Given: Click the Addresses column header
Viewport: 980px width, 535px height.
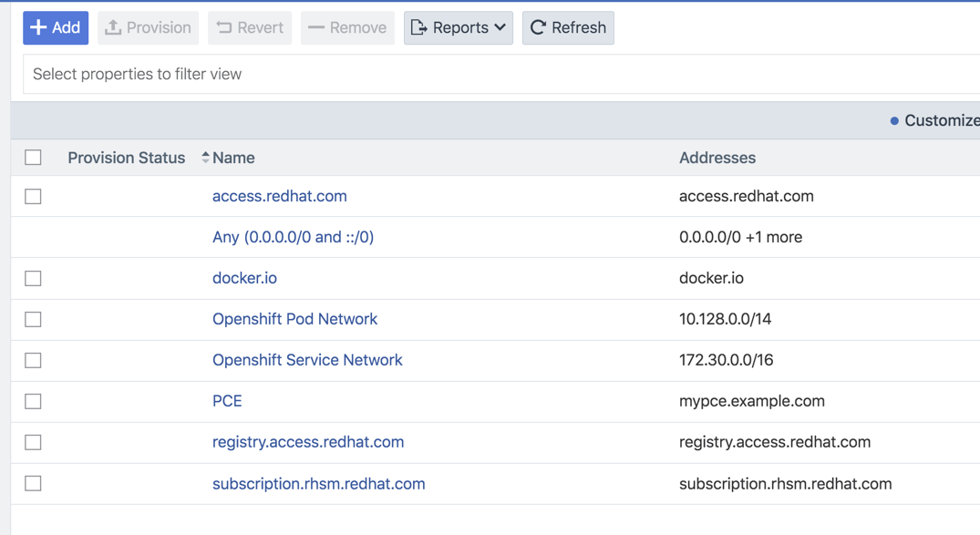Looking at the screenshot, I should 717,157.
